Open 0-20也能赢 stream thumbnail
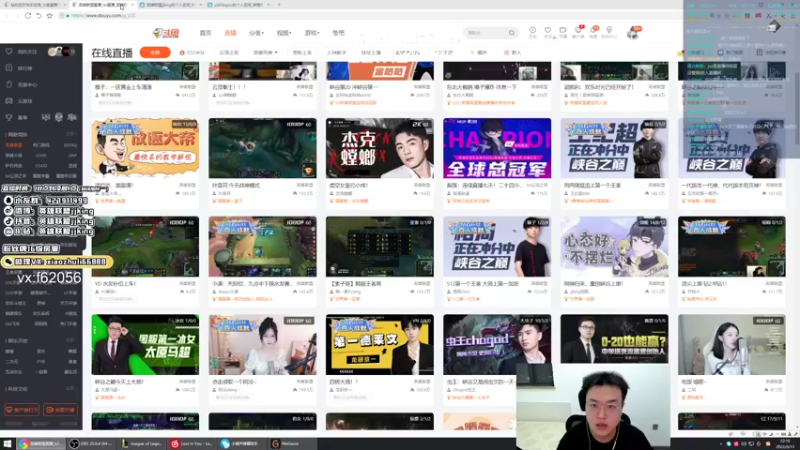This screenshot has width=800, height=450. (x=614, y=339)
